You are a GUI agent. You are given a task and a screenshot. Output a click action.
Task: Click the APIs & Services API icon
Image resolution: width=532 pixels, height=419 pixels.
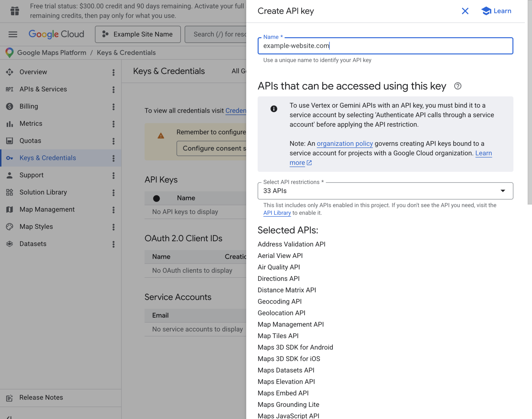click(10, 89)
